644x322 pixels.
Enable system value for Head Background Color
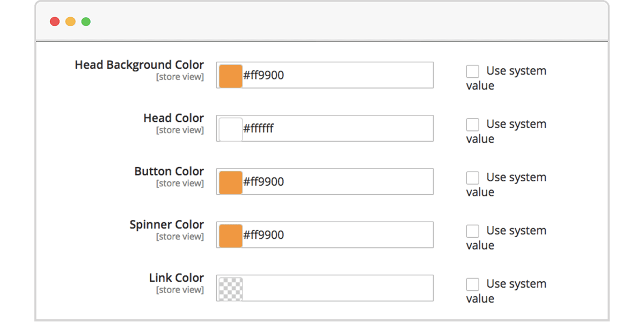tap(473, 71)
